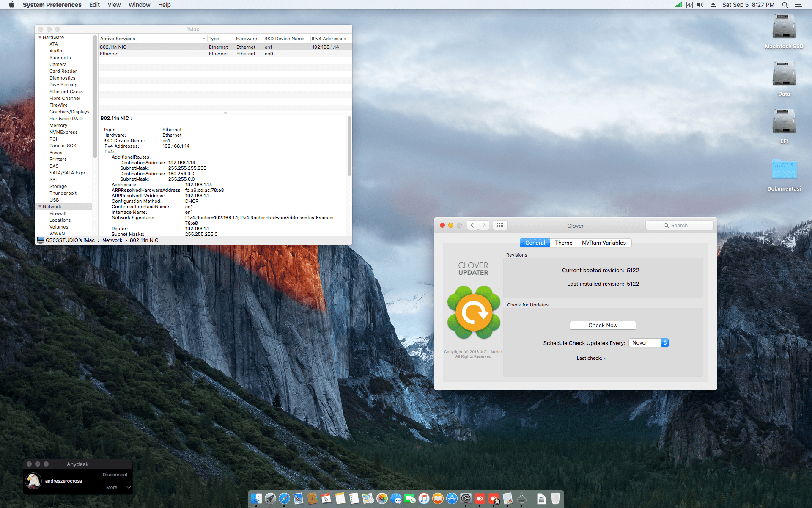The image size is (812, 508).
Task: Switch to the Theme tab in Clover
Action: coord(563,243)
